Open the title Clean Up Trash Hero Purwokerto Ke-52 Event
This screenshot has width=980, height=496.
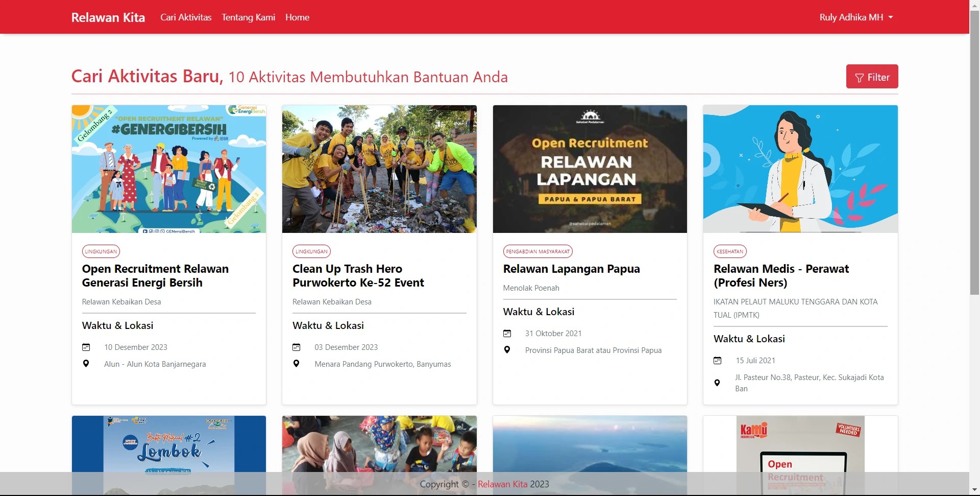tap(358, 276)
